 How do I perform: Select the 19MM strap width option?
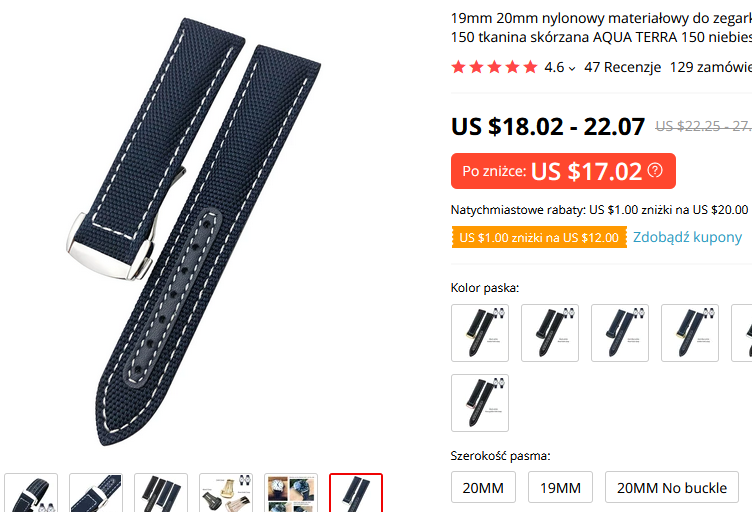[x=560, y=487]
